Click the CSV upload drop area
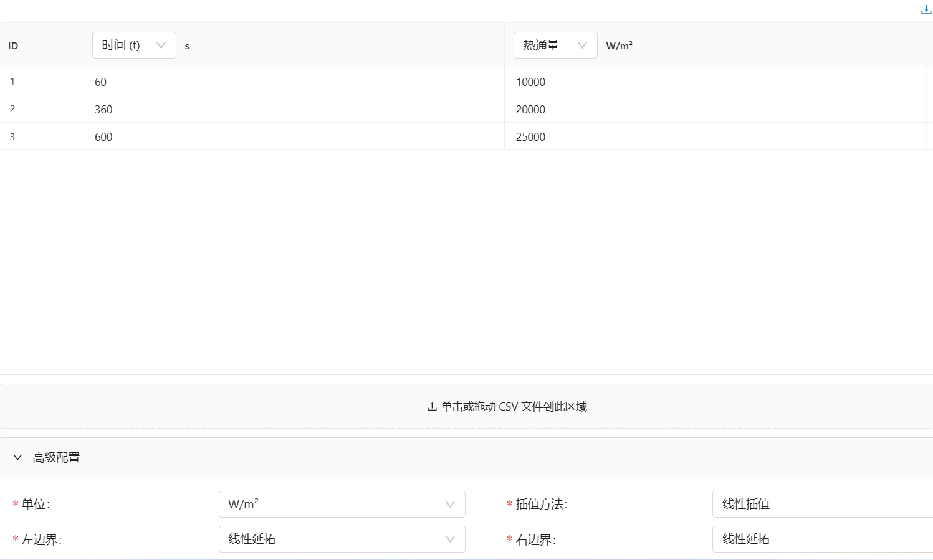The image size is (933, 560). [x=466, y=406]
